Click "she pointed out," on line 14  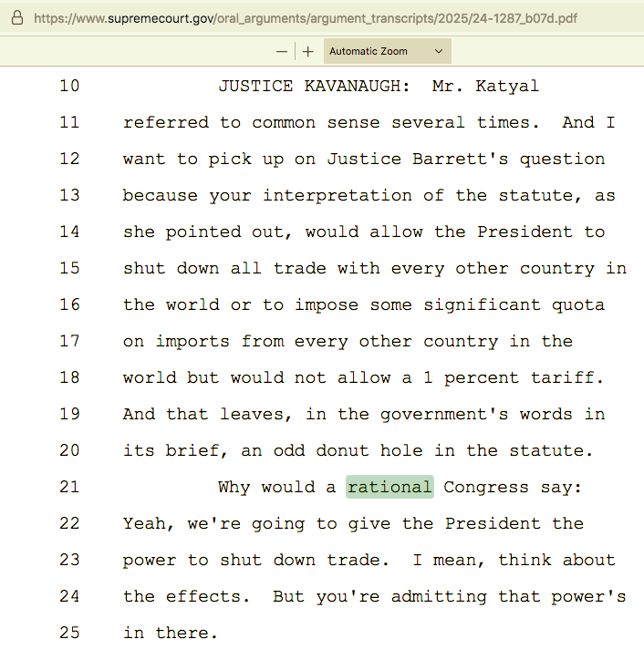pyautogui.click(x=208, y=232)
